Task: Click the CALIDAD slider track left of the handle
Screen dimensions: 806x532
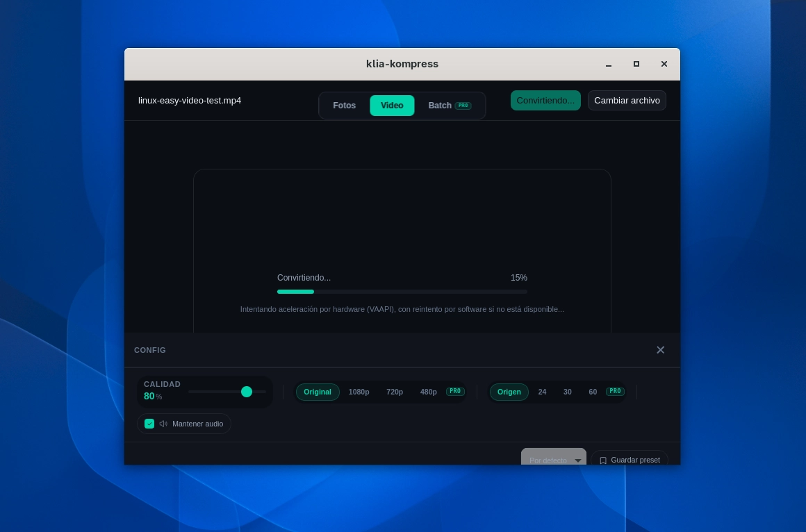Action: click(215, 392)
